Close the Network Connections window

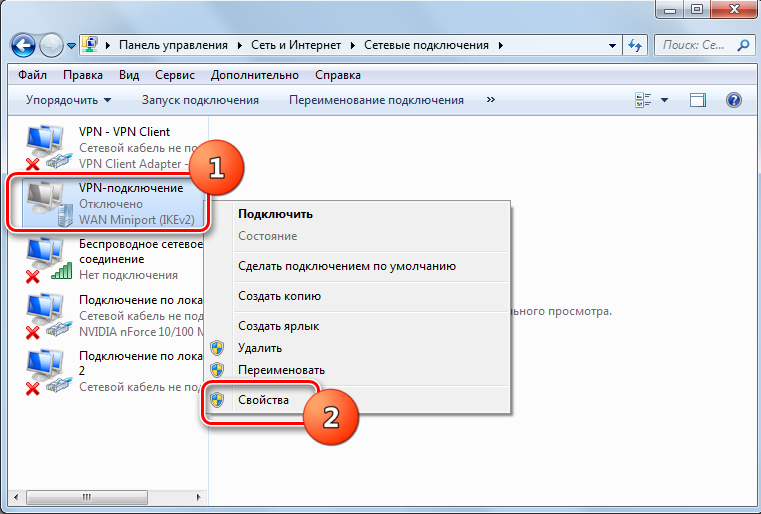(734, 9)
